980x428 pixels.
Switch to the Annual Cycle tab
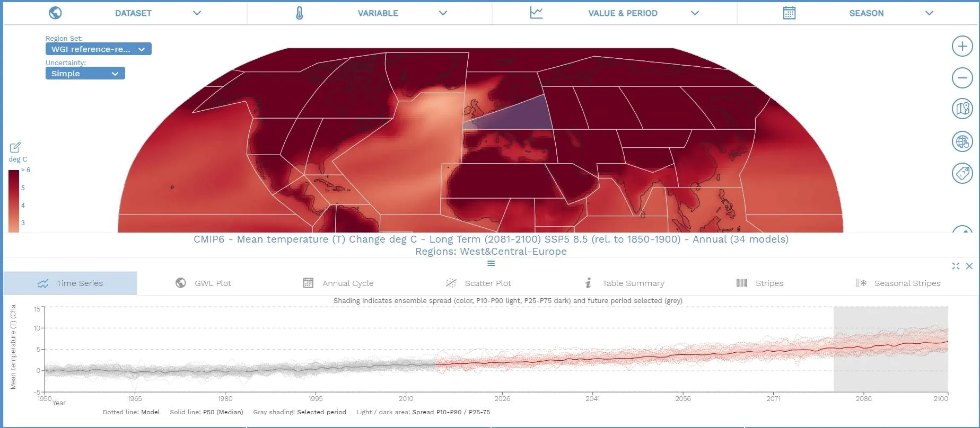pos(338,283)
